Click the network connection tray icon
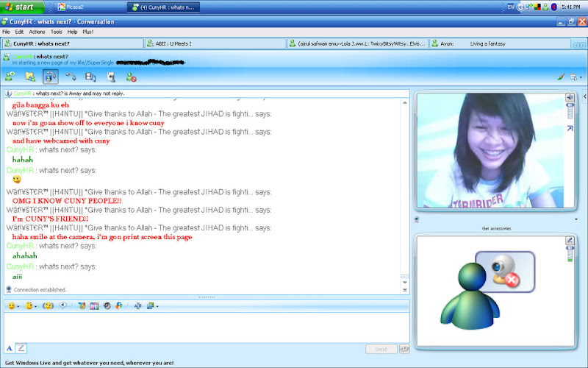 point(529,7)
